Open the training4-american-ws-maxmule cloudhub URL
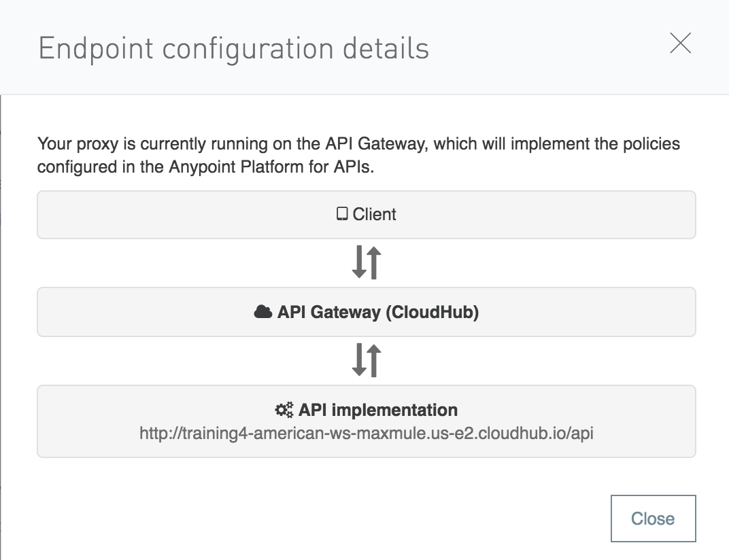729x560 pixels. [367, 433]
